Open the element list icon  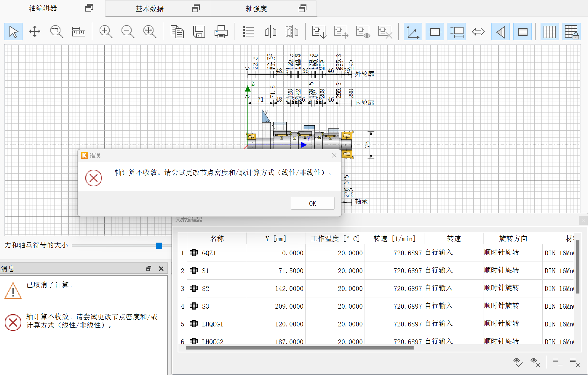click(248, 32)
